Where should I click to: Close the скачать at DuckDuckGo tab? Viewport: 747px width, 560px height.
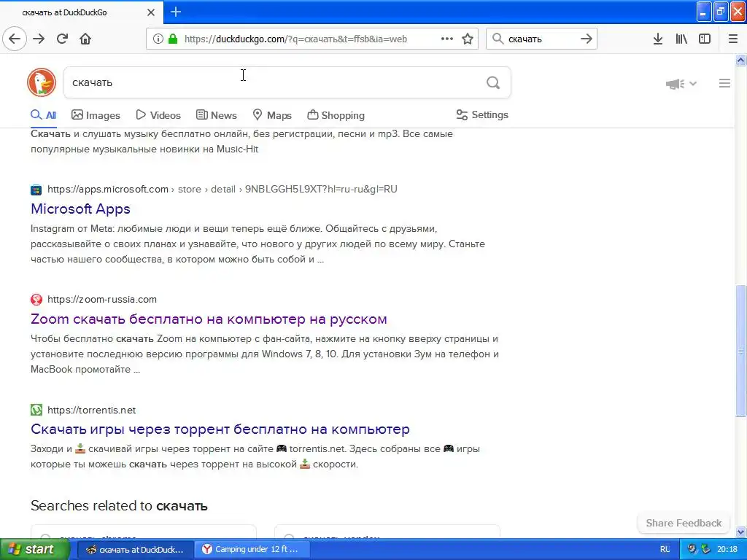pyautogui.click(x=151, y=12)
